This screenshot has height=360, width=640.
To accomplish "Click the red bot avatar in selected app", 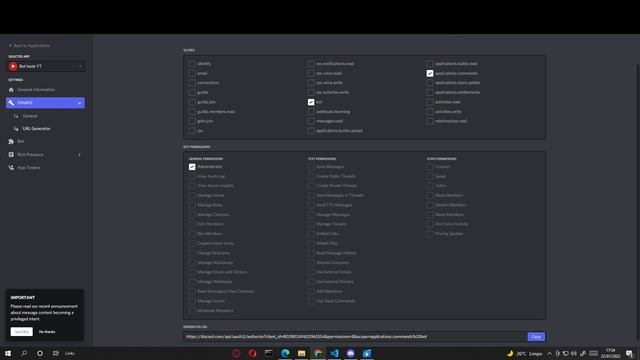I will (13, 66).
